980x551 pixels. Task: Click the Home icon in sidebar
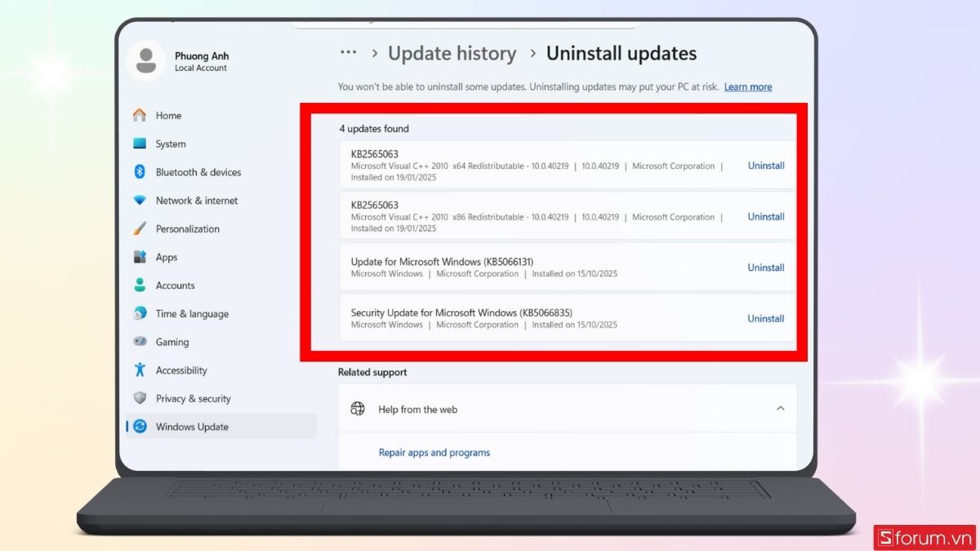click(x=140, y=116)
